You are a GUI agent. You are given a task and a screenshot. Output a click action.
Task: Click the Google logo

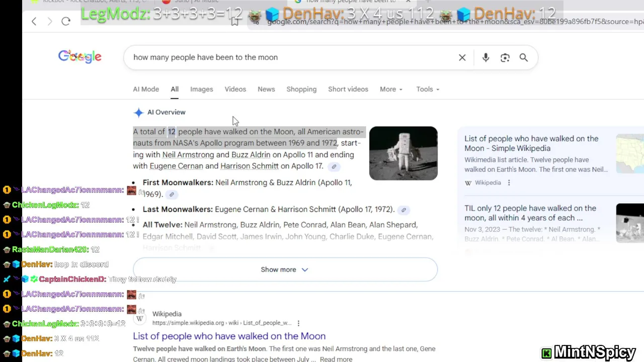(79, 57)
